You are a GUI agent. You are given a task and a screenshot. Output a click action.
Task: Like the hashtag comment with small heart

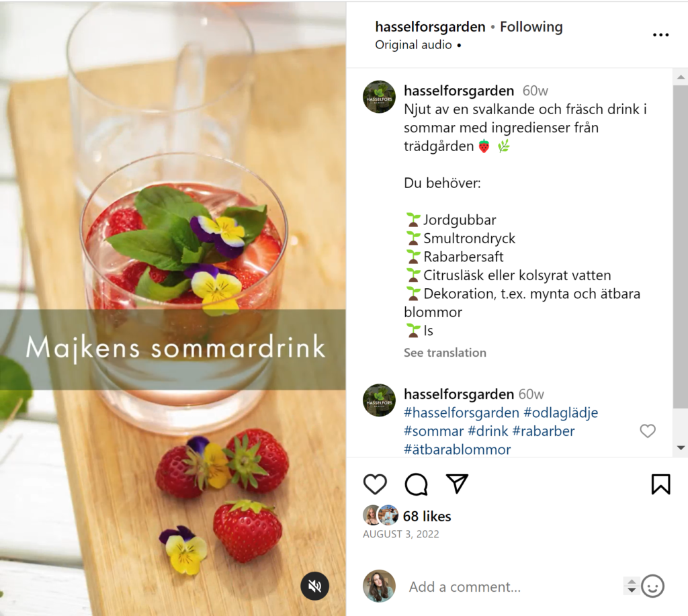click(648, 431)
